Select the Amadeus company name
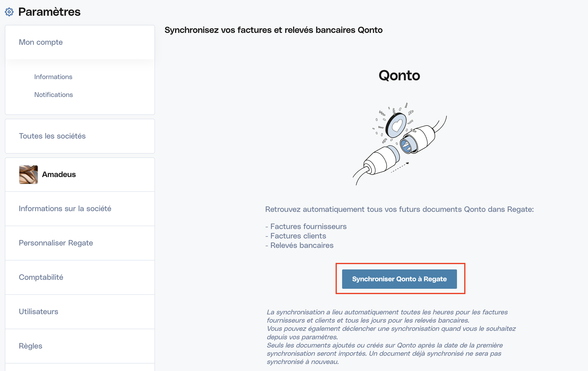 click(x=59, y=174)
